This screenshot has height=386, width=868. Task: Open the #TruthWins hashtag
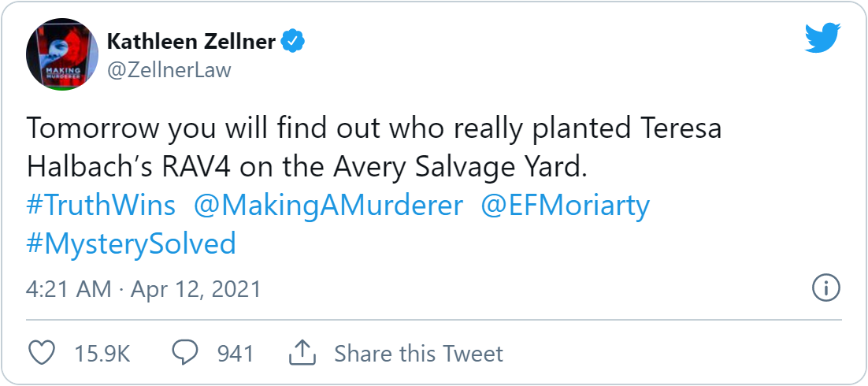coord(101,206)
